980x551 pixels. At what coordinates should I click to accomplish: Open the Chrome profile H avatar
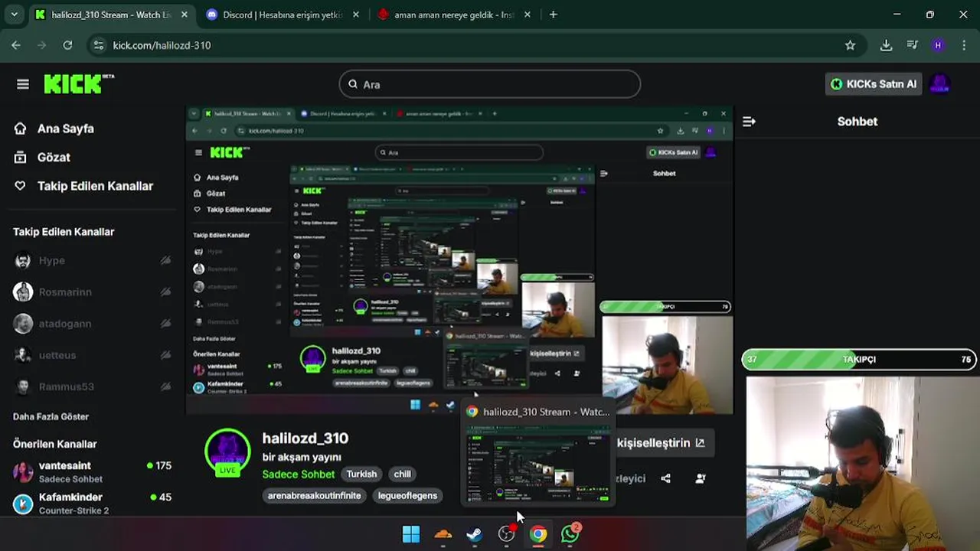click(938, 45)
